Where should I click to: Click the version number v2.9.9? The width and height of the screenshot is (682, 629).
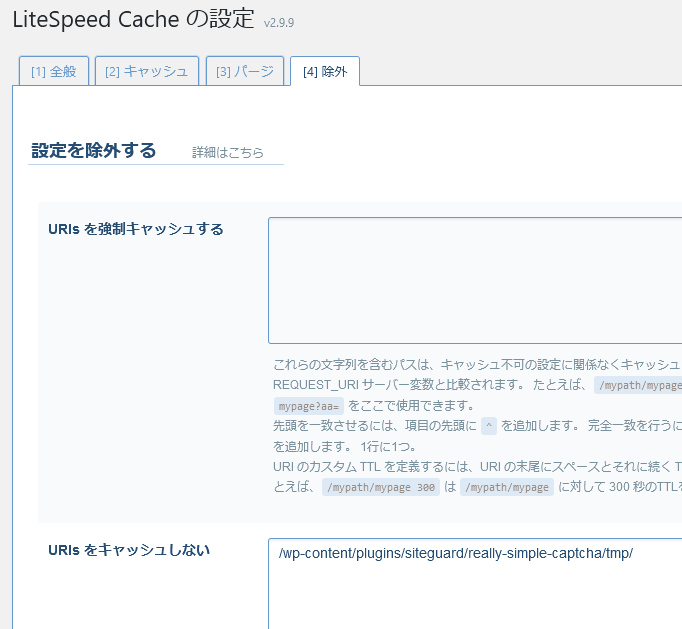pyautogui.click(x=279, y=23)
